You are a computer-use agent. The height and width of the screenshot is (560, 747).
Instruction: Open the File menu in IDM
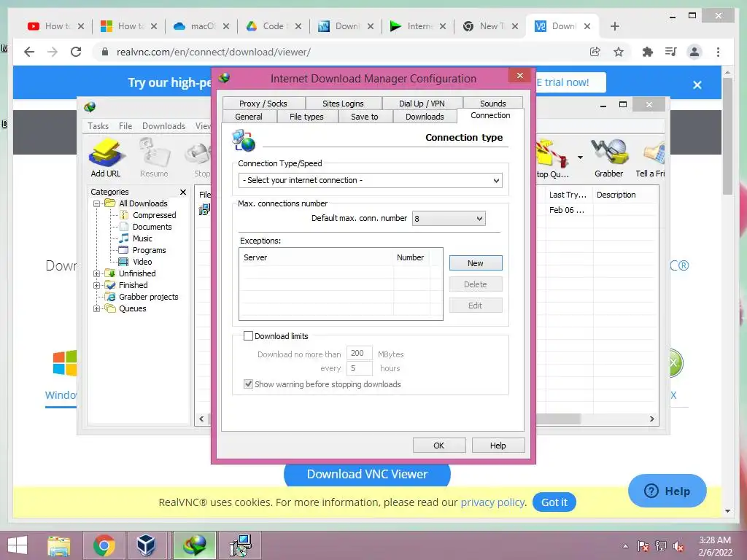(x=125, y=126)
